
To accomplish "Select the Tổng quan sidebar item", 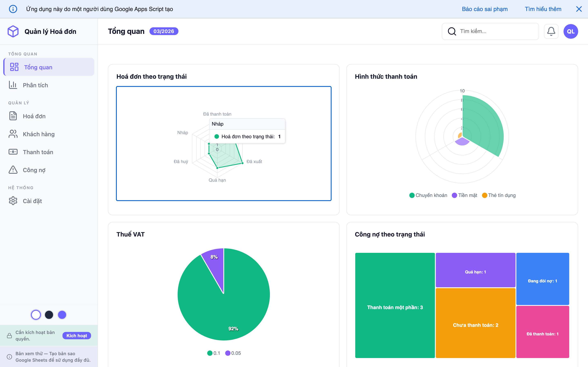I will (x=38, y=67).
